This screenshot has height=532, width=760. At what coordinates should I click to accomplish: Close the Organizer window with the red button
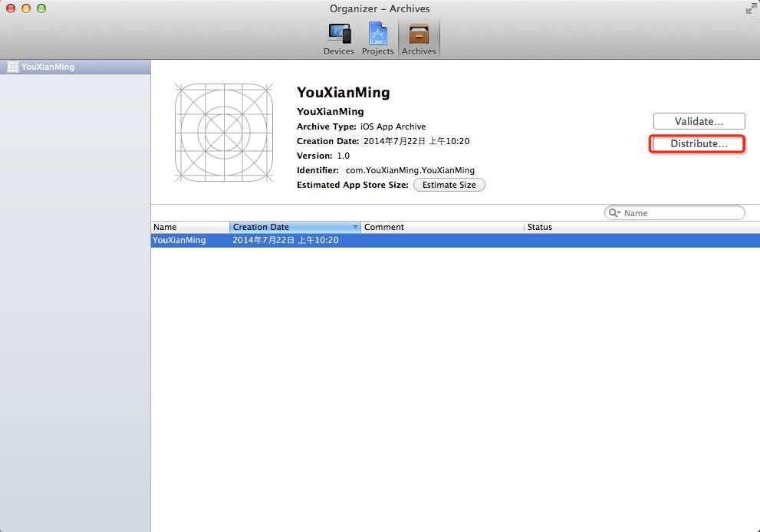[x=11, y=8]
